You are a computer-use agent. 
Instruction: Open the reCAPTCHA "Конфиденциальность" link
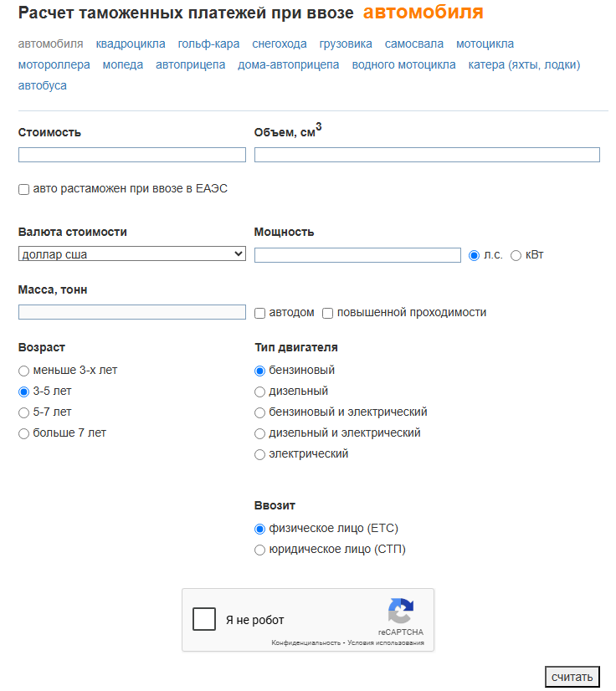click(x=305, y=643)
